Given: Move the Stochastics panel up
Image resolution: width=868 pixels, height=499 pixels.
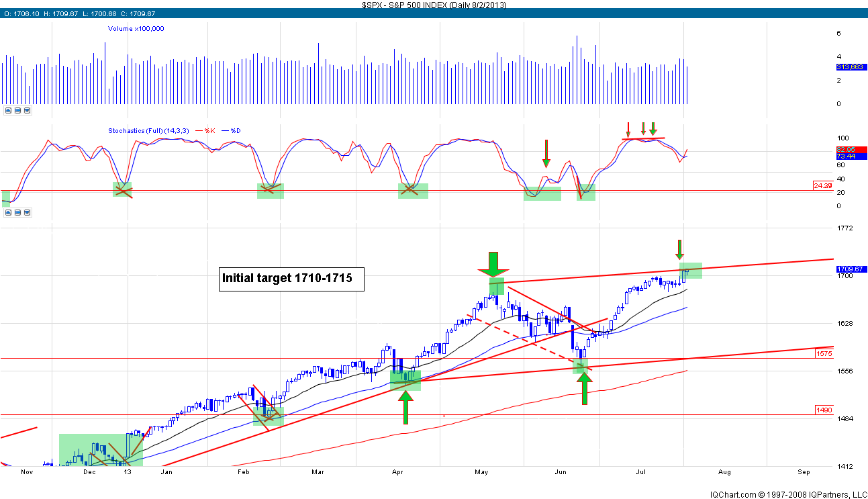Looking at the screenshot, I should click(8, 212).
